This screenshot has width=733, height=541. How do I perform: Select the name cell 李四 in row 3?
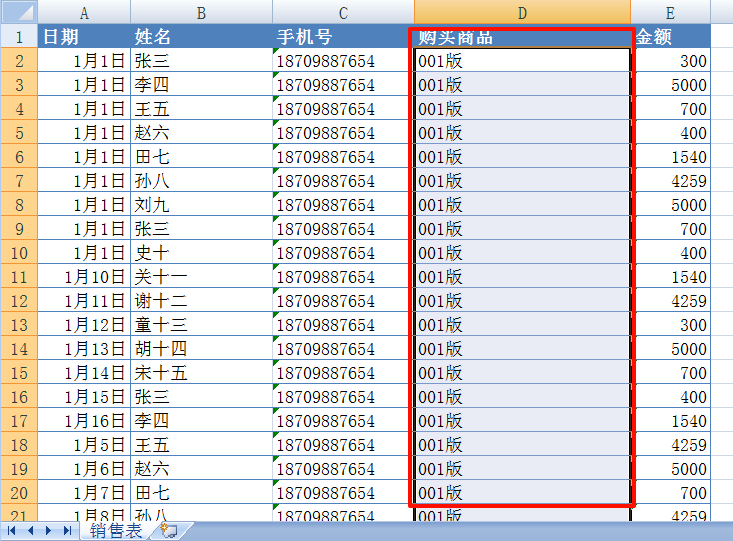coord(201,85)
